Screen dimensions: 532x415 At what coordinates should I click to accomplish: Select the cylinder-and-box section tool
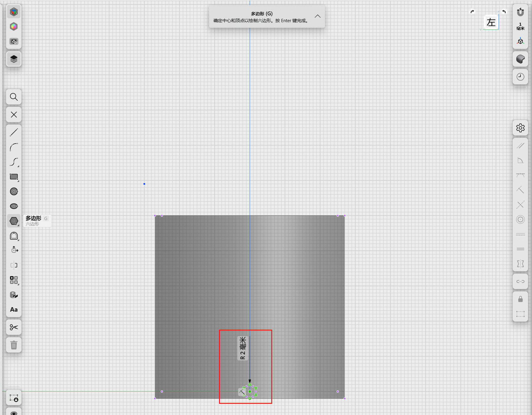(14, 295)
